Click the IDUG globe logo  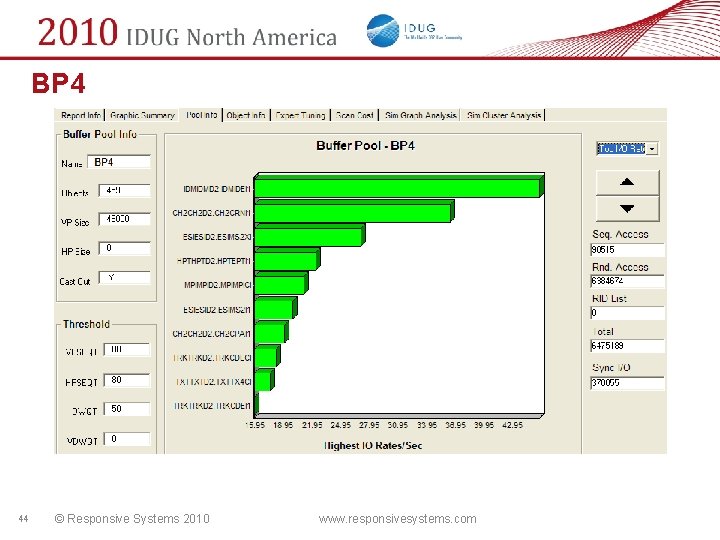[383, 31]
